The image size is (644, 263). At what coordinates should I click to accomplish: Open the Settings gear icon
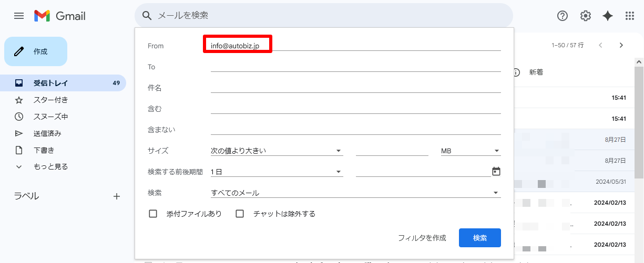pos(586,16)
